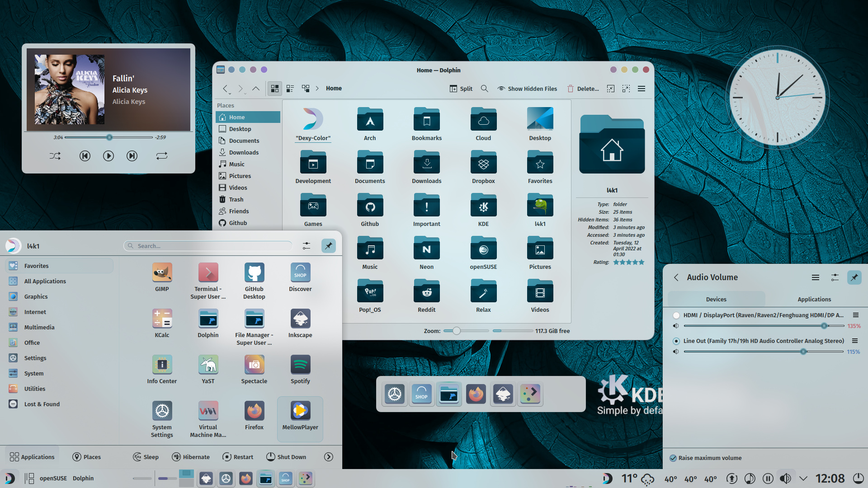868x488 pixels.
Task: Skip to next track in music widget
Action: 132,156
